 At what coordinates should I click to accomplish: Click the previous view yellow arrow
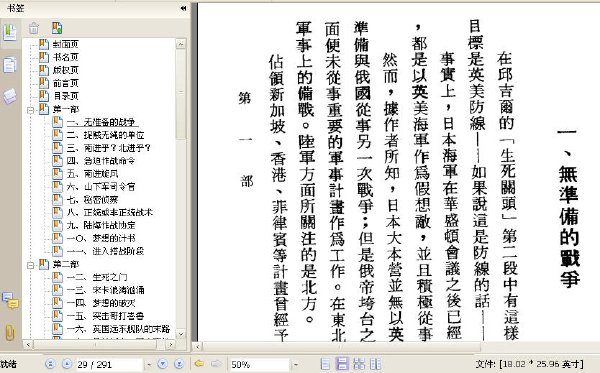pyautogui.click(x=199, y=363)
